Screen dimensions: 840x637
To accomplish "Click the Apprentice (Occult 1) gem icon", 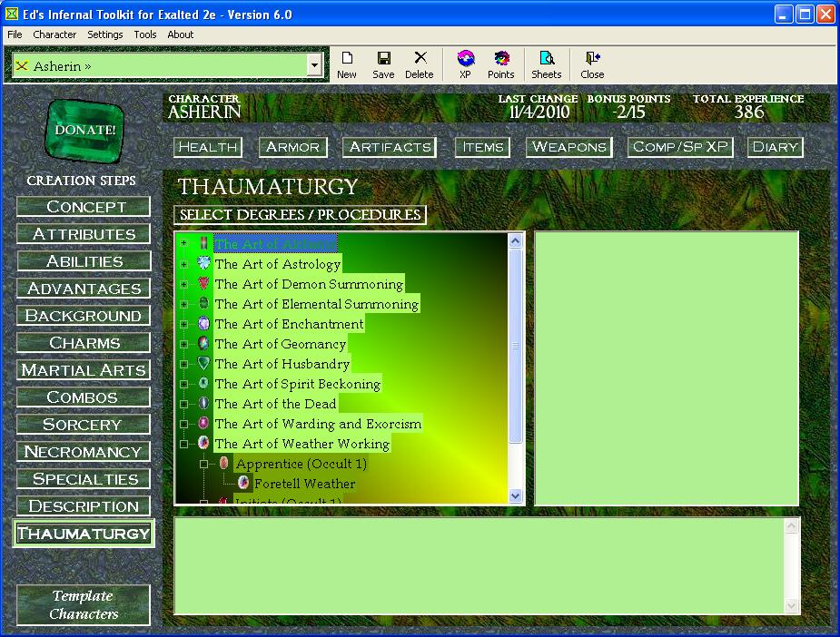I will coord(224,463).
